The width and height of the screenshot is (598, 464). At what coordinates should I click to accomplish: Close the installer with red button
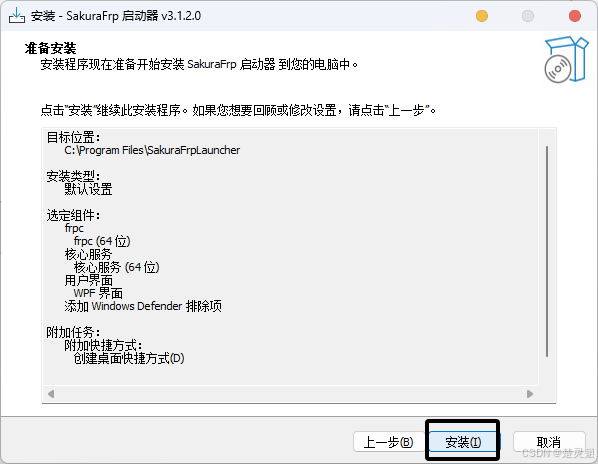[575, 16]
